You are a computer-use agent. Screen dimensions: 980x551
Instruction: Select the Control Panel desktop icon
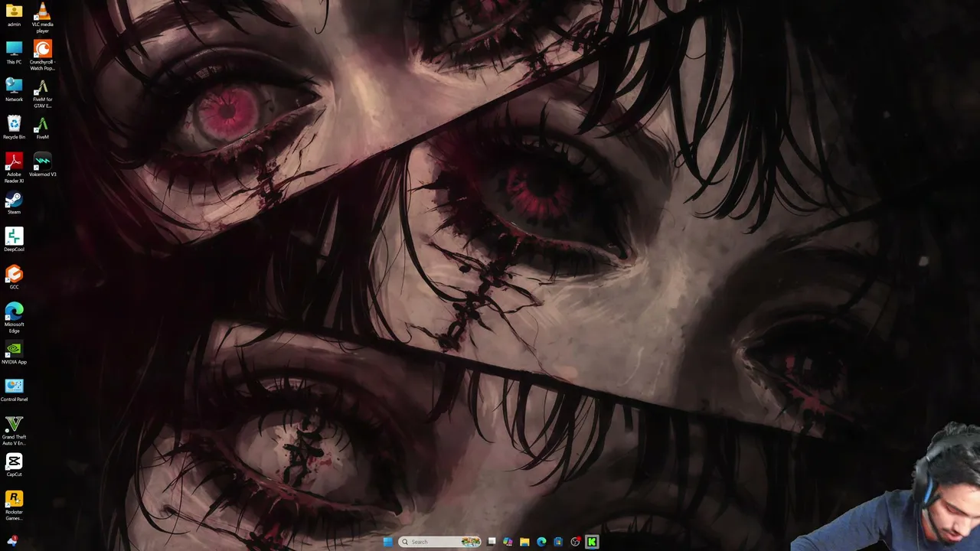(x=14, y=390)
